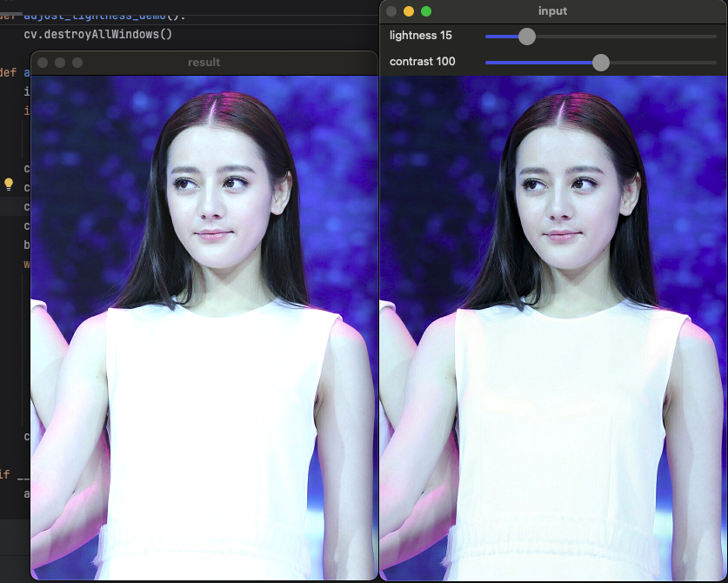Click the 'result' window title bar

coord(204,63)
